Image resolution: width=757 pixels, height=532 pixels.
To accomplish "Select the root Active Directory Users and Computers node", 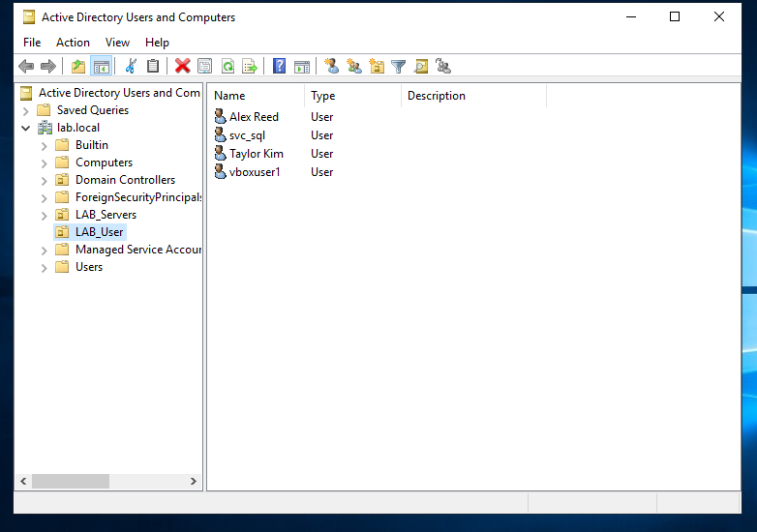I will tap(119, 92).
